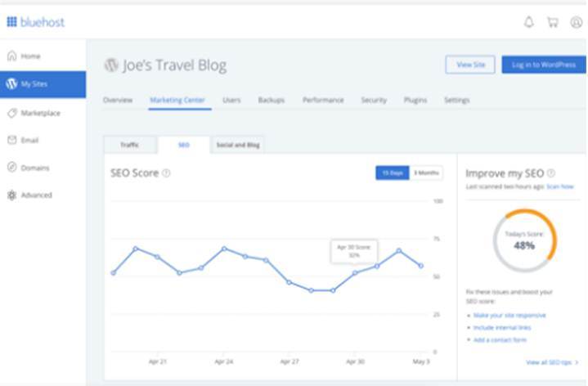Click Today's Score 48% progress ring

point(525,240)
